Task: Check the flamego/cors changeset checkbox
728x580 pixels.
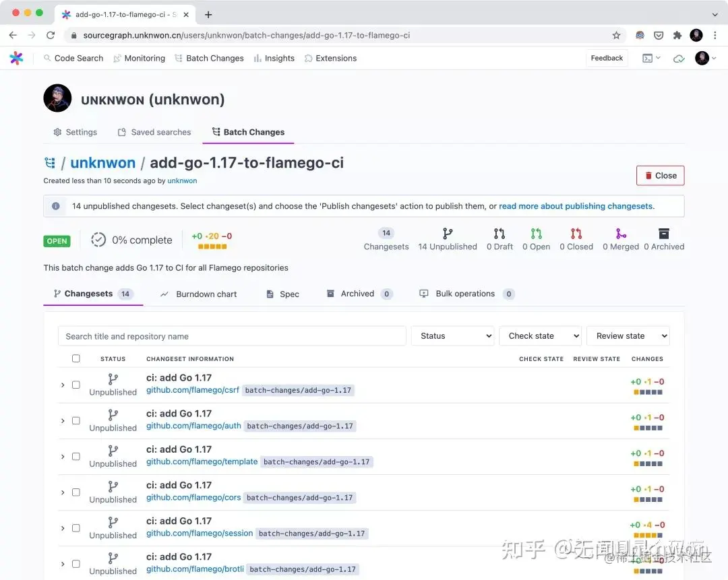Action: pyautogui.click(x=76, y=492)
